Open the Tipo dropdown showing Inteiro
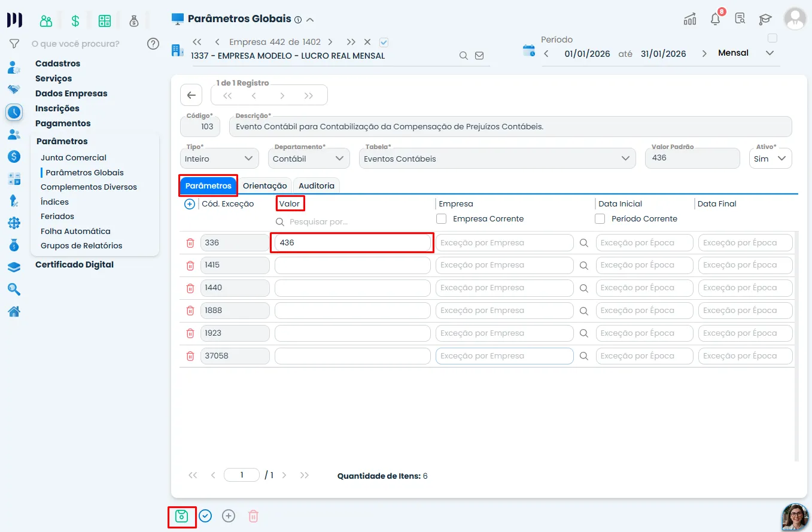The width and height of the screenshot is (812, 532). (x=220, y=158)
